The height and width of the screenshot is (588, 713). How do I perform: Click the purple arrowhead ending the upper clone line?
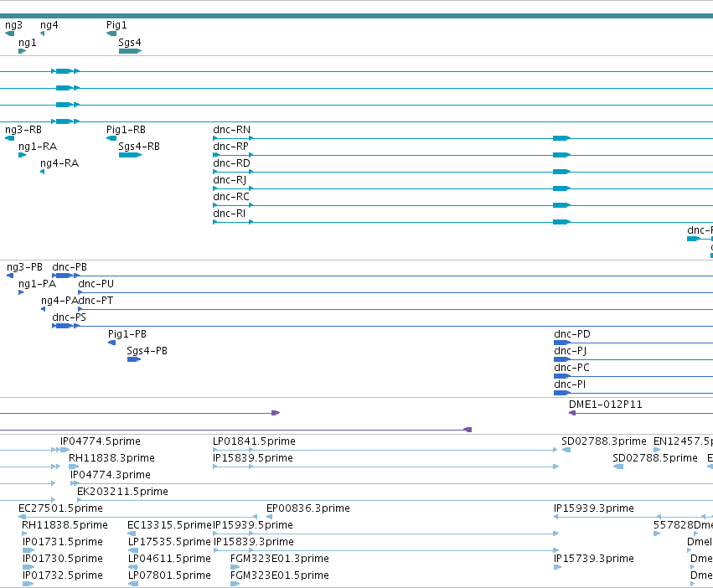(x=276, y=413)
